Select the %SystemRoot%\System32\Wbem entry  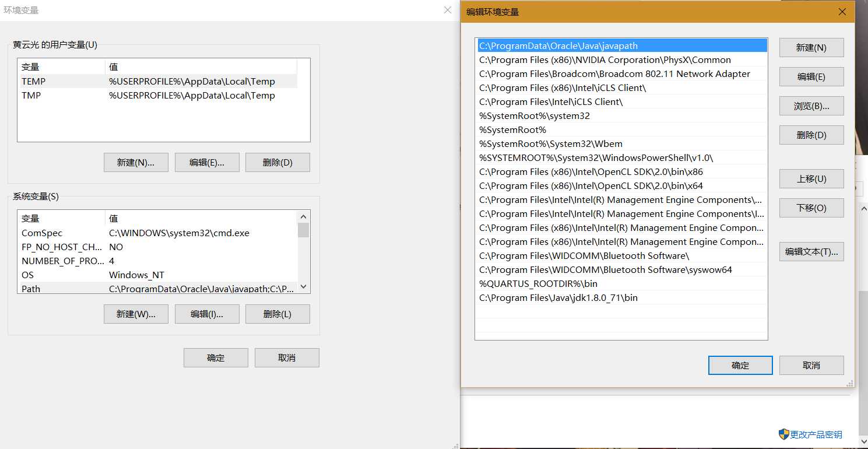(621, 143)
